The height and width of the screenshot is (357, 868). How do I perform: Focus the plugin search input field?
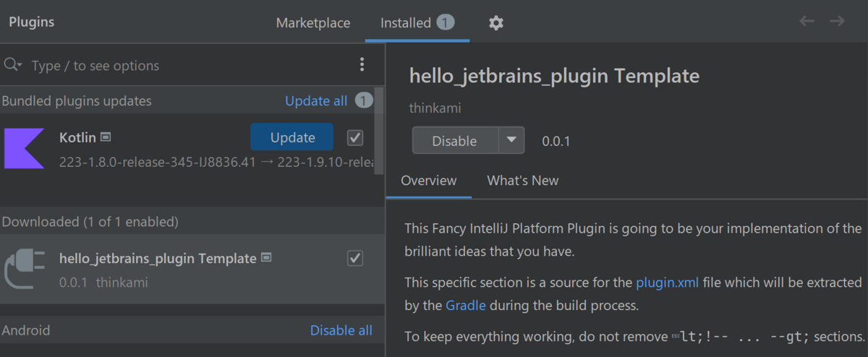[188, 66]
